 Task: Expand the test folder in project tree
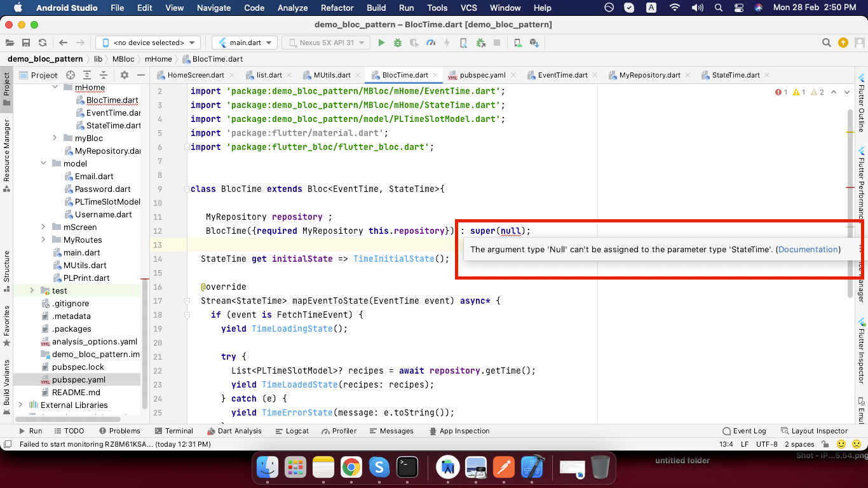pyautogui.click(x=32, y=290)
